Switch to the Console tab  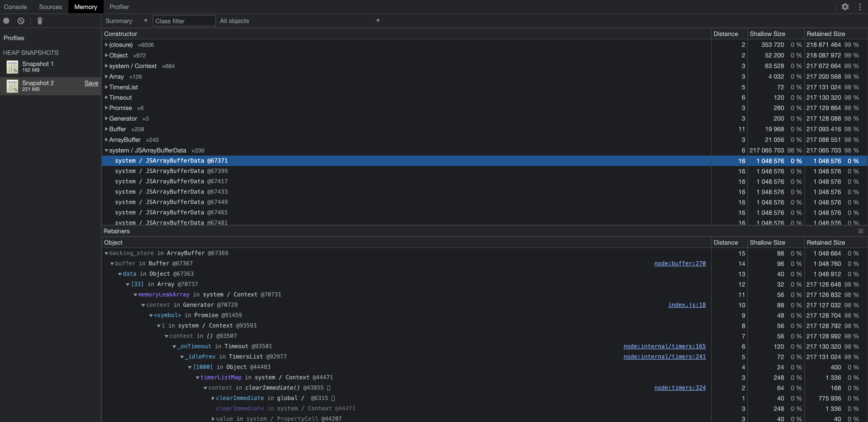click(15, 7)
